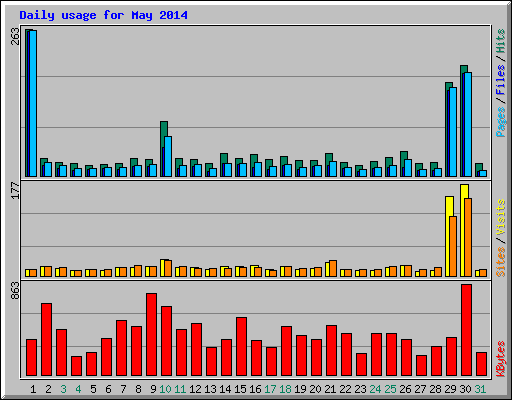Click the red KBytes bar for day 30

pos(467,330)
